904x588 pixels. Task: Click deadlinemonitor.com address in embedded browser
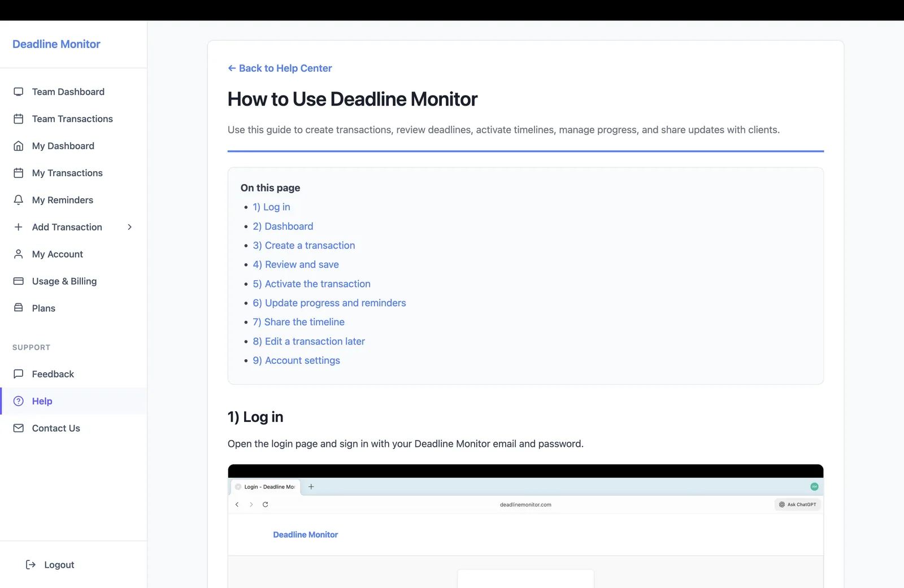(x=525, y=504)
